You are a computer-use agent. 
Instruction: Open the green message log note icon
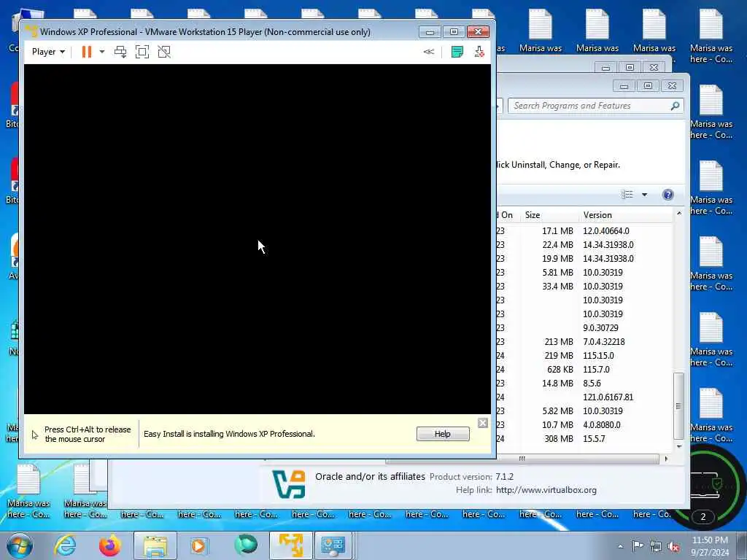(457, 52)
